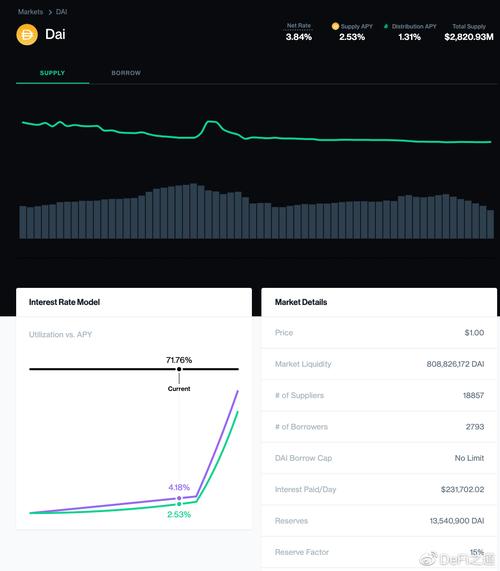Click the DAI breadcrumb item

coord(62,12)
